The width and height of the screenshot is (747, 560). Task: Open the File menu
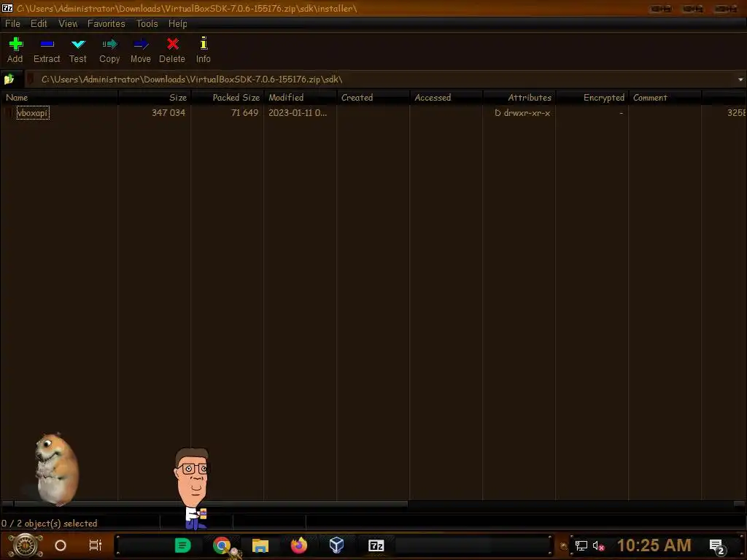(x=12, y=24)
